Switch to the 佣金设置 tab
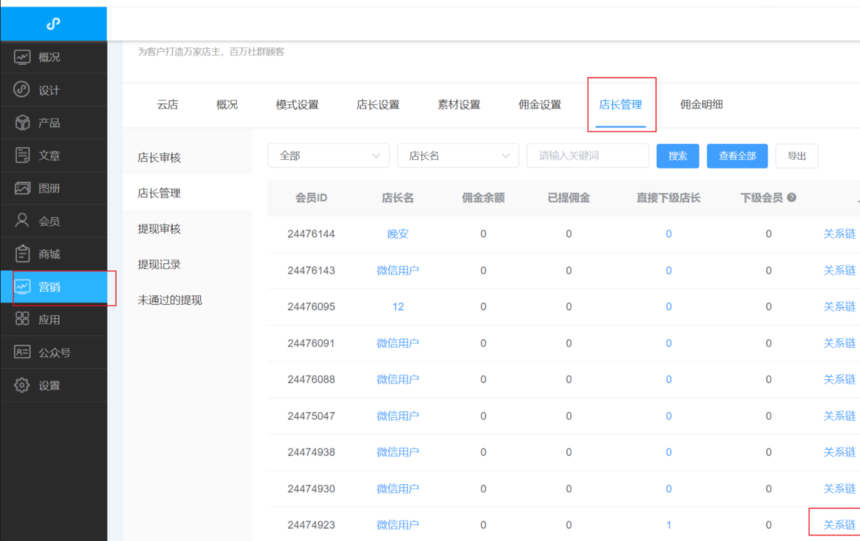 click(539, 105)
